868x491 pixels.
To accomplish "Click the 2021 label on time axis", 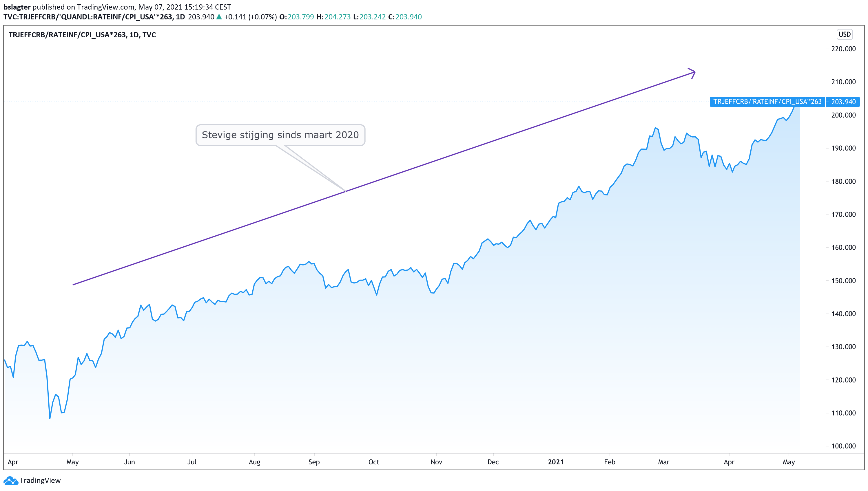I will click(x=555, y=462).
